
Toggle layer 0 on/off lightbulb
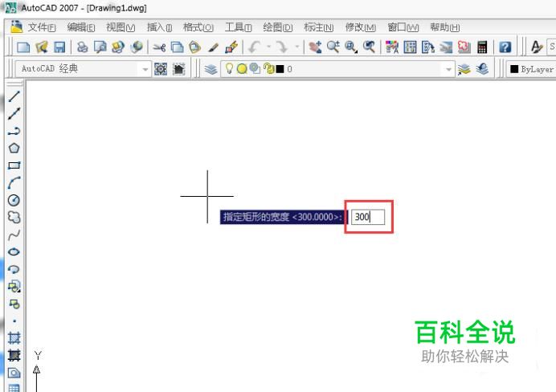point(229,68)
